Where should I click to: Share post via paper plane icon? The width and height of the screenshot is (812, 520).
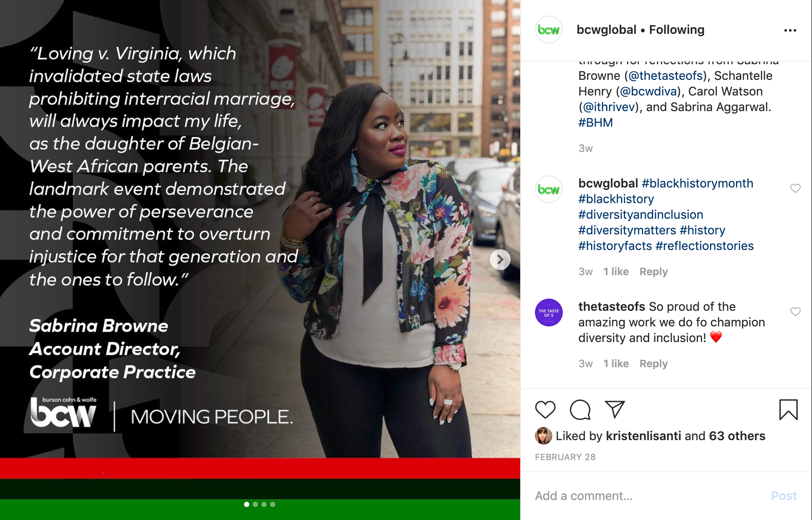614,409
